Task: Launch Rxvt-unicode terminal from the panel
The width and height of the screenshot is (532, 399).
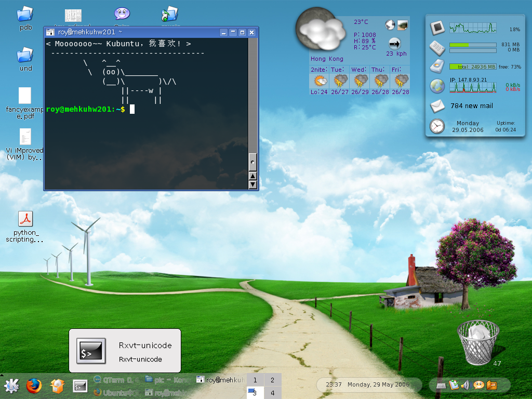Action: pos(80,386)
